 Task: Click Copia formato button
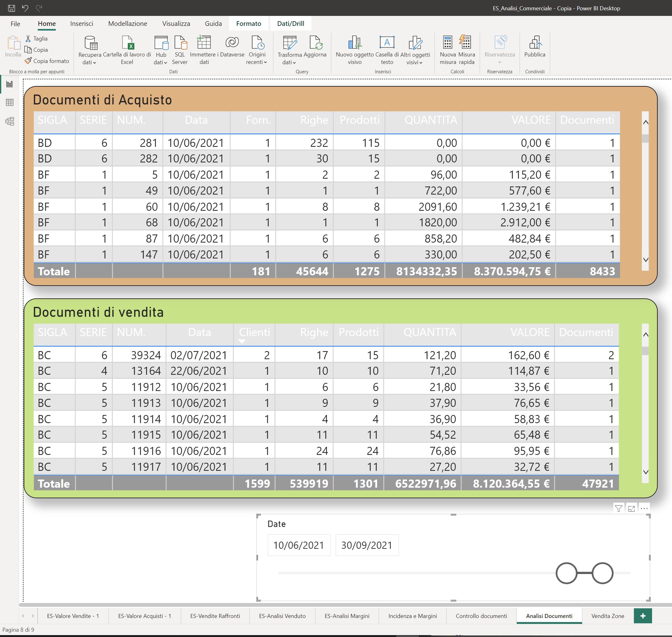coord(47,61)
